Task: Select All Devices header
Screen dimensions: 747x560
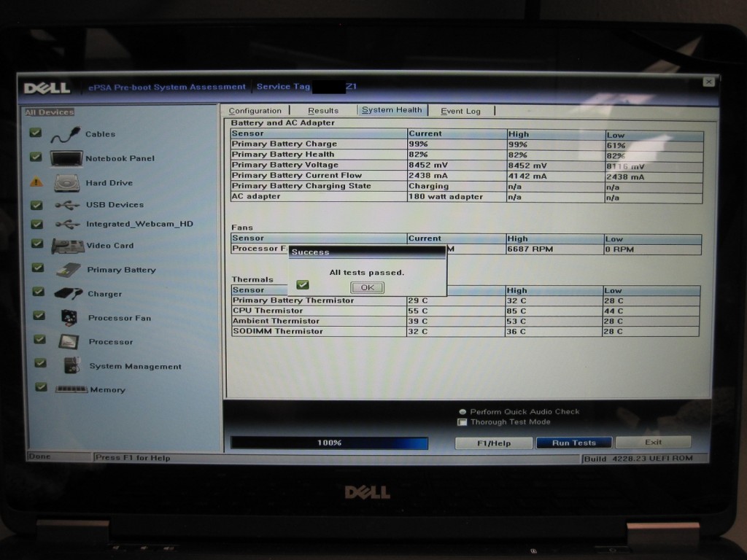Action: point(50,112)
